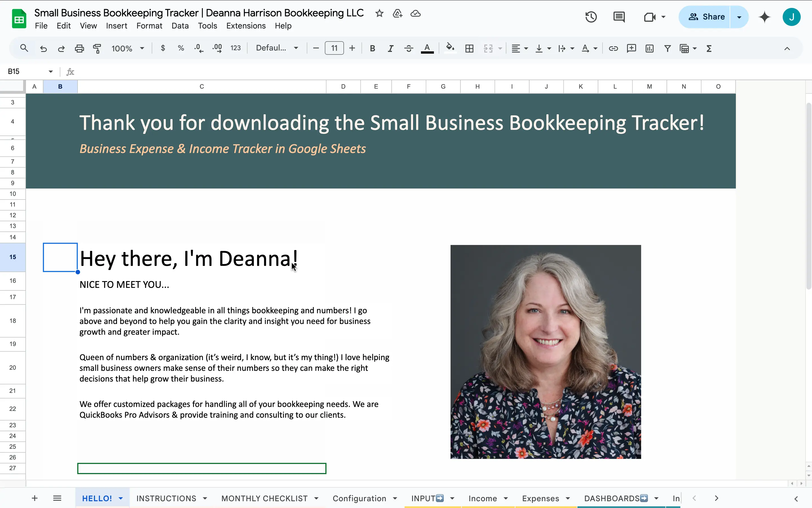The height and width of the screenshot is (508, 812).
Task: Select Deanna's portrait photo
Action: click(x=546, y=352)
